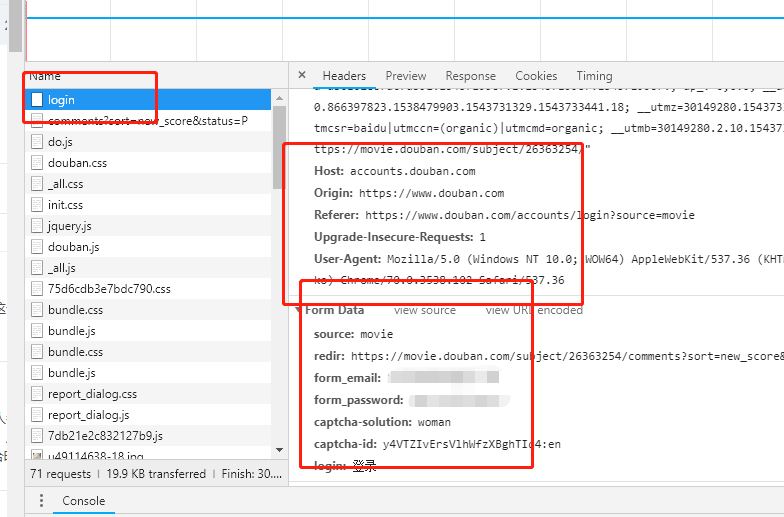
Task: Select the login request row
Action: [x=148, y=100]
